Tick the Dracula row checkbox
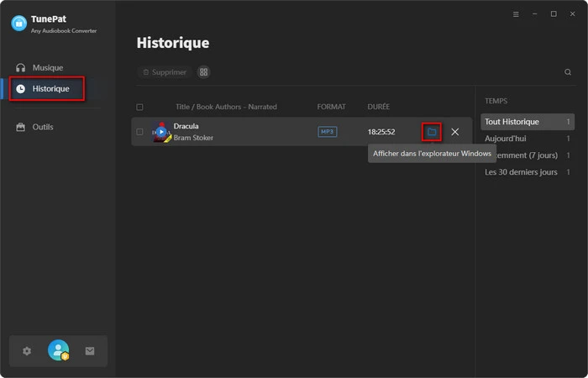Viewport: 588px width, 378px height. coord(139,132)
